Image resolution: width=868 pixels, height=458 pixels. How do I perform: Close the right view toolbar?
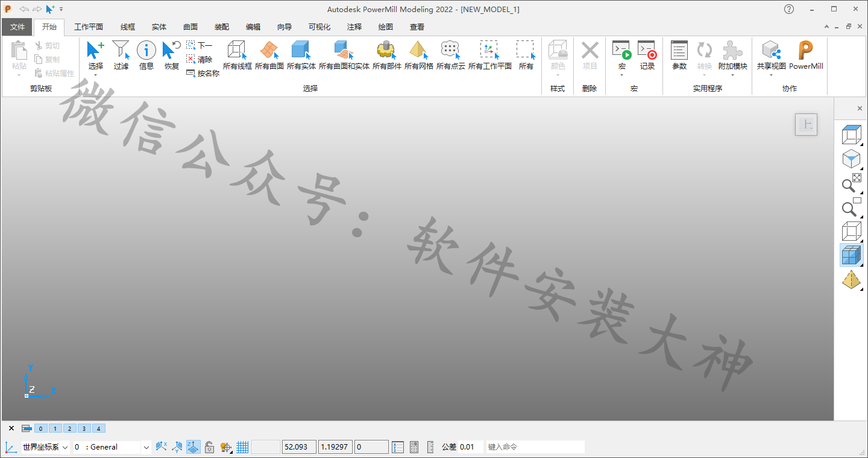pyautogui.click(x=860, y=109)
